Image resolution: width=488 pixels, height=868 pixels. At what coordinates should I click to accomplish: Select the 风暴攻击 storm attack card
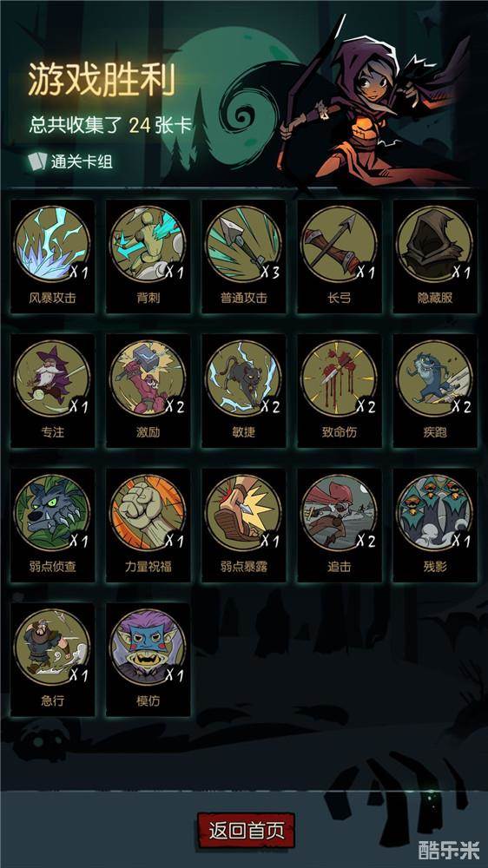pos(53,256)
